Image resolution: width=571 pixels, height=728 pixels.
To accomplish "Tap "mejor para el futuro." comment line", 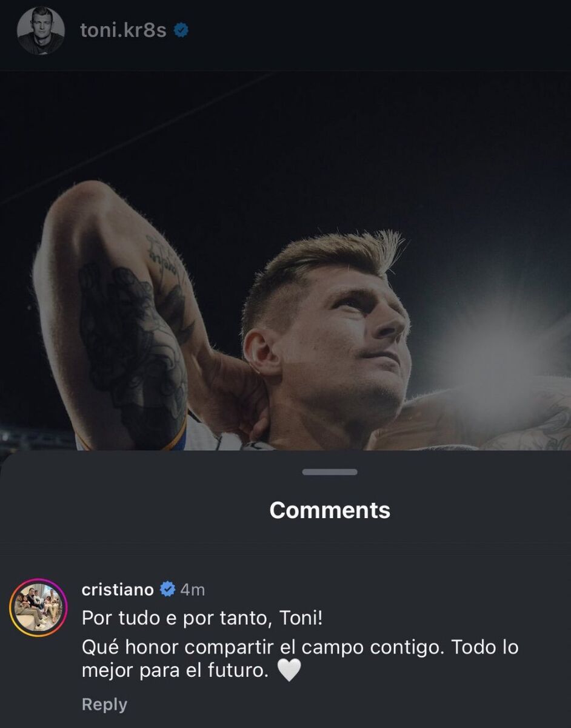I will point(175,671).
